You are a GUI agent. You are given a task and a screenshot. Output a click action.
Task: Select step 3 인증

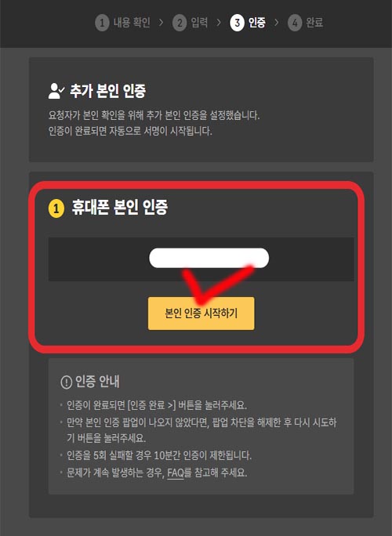point(248,23)
